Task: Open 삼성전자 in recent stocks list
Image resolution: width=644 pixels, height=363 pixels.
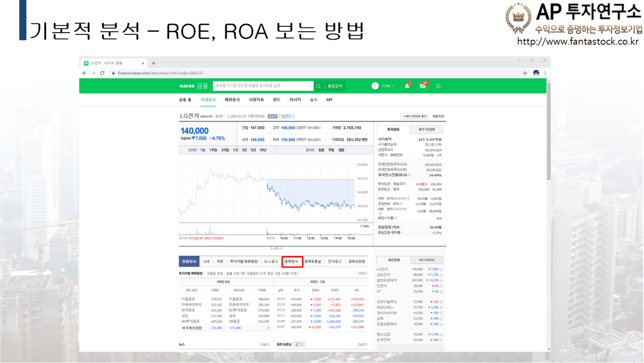Action: 385,275
